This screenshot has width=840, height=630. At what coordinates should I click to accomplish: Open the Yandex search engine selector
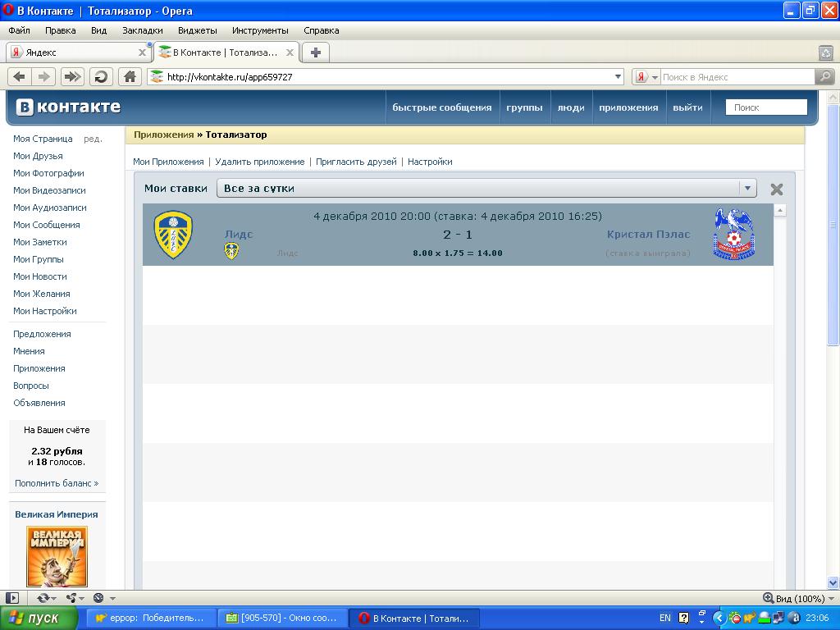pos(646,76)
